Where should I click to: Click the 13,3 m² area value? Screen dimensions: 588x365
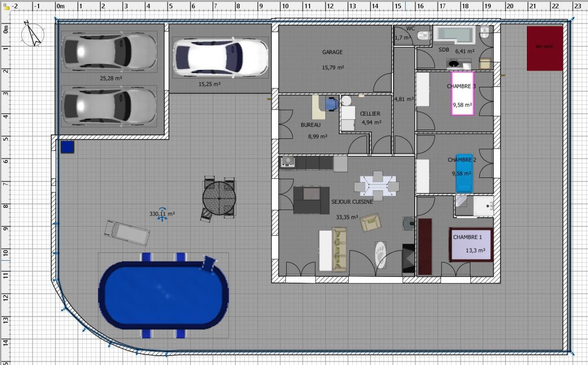coord(475,251)
